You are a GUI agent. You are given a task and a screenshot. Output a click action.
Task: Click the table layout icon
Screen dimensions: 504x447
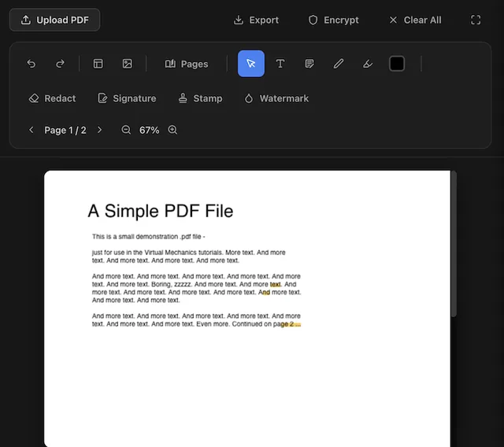coord(98,64)
